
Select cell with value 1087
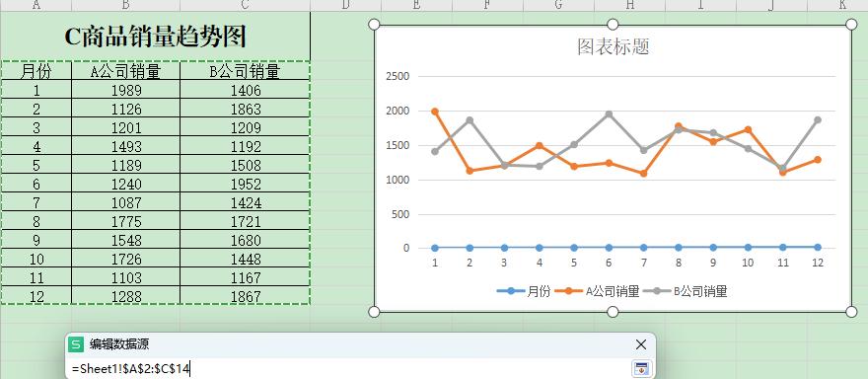126,202
